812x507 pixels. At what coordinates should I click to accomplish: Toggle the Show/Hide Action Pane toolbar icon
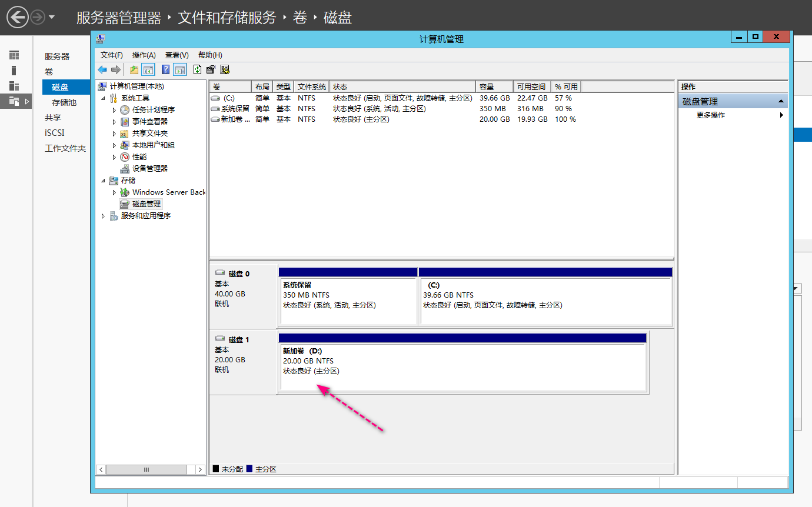click(x=180, y=70)
